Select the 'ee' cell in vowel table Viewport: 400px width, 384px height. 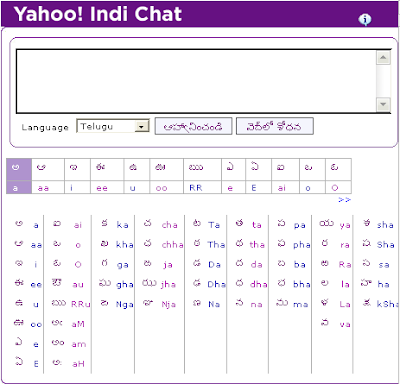pyautogui.click(x=107, y=188)
